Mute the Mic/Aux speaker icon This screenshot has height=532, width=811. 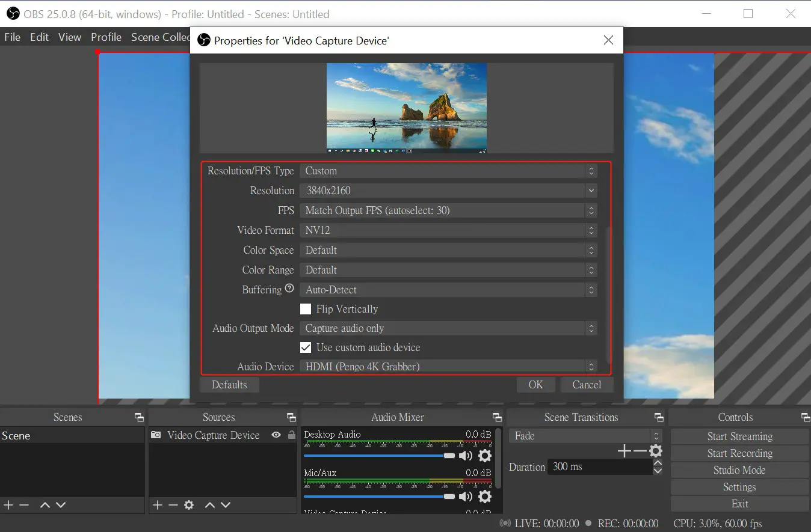pos(465,497)
